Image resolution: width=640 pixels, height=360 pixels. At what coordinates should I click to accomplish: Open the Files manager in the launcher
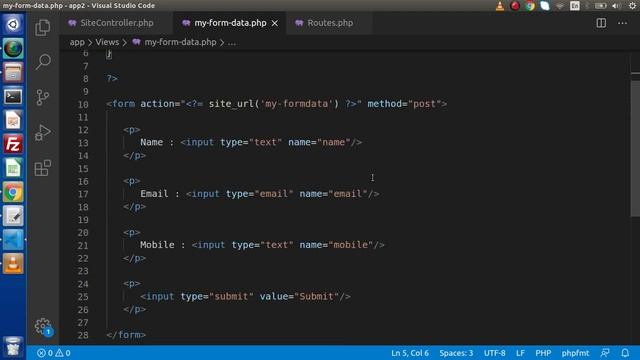[x=13, y=72]
